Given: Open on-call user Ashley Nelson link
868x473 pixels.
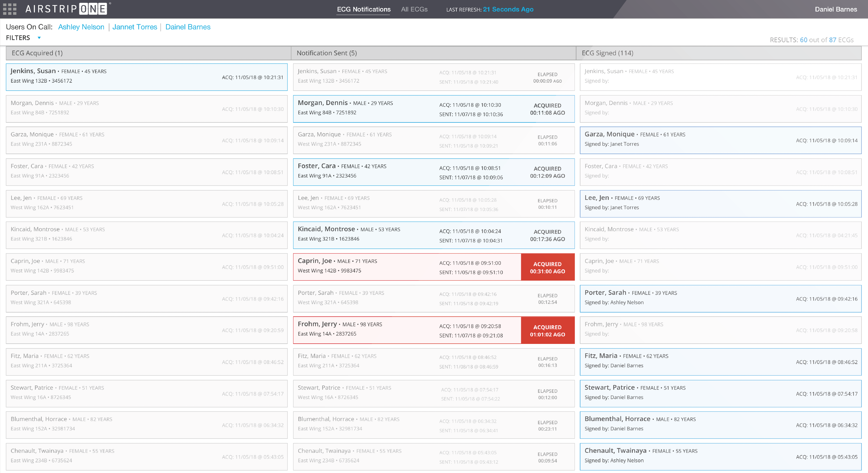Looking at the screenshot, I should 81,27.
